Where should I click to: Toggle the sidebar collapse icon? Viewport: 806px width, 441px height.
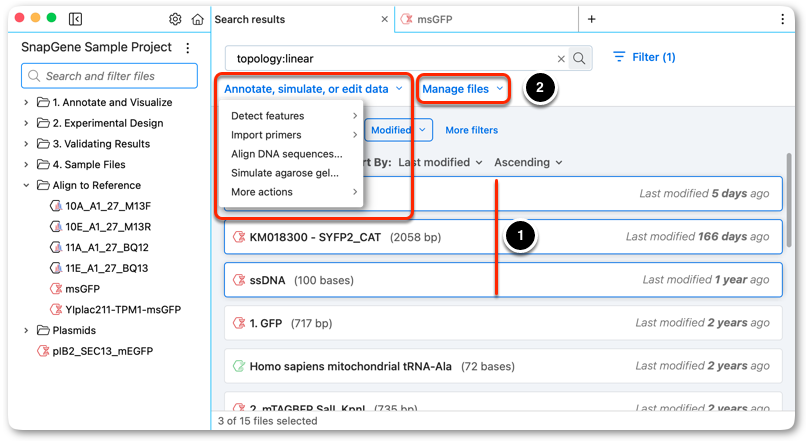75,19
